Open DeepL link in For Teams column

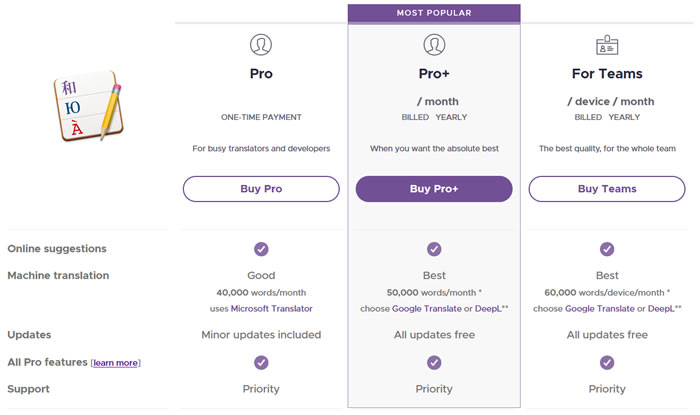tap(661, 308)
